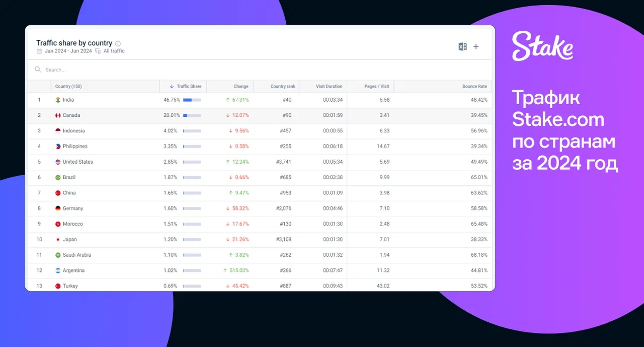
Task: Open the Turkey country name
Action: tap(70, 286)
